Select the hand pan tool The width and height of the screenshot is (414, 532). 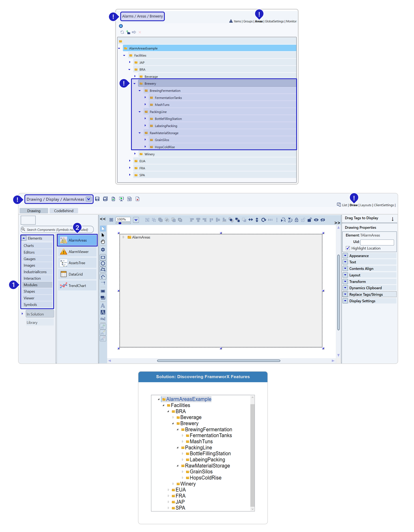[x=103, y=242]
